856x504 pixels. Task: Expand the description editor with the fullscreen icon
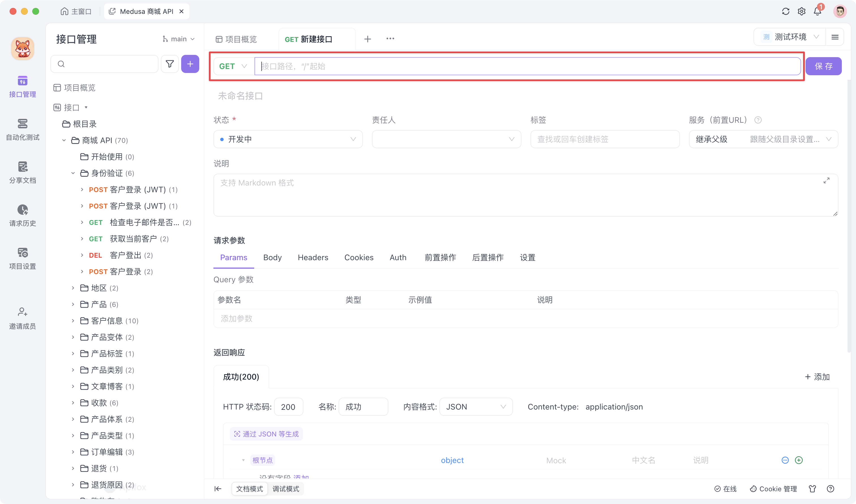827,180
